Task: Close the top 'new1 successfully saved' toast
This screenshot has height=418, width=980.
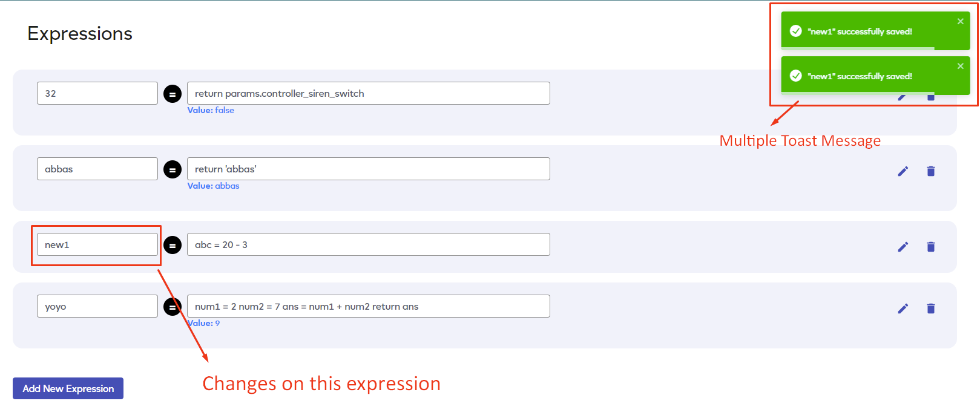Action: tap(961, 21)
